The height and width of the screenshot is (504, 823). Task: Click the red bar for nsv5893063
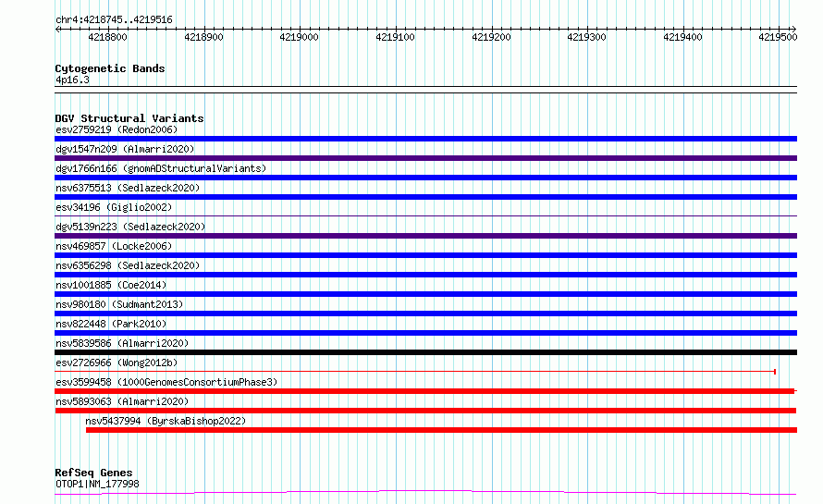425,411
